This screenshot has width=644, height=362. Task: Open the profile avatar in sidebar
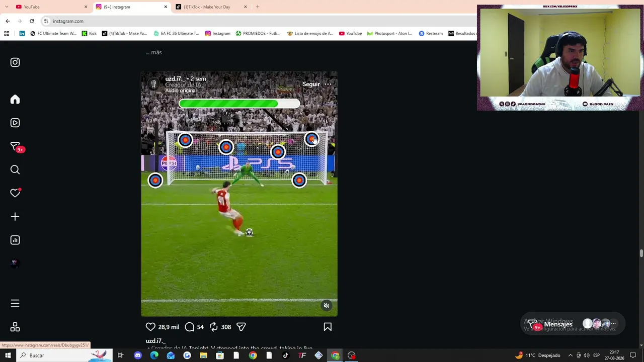tap(15, 263)
